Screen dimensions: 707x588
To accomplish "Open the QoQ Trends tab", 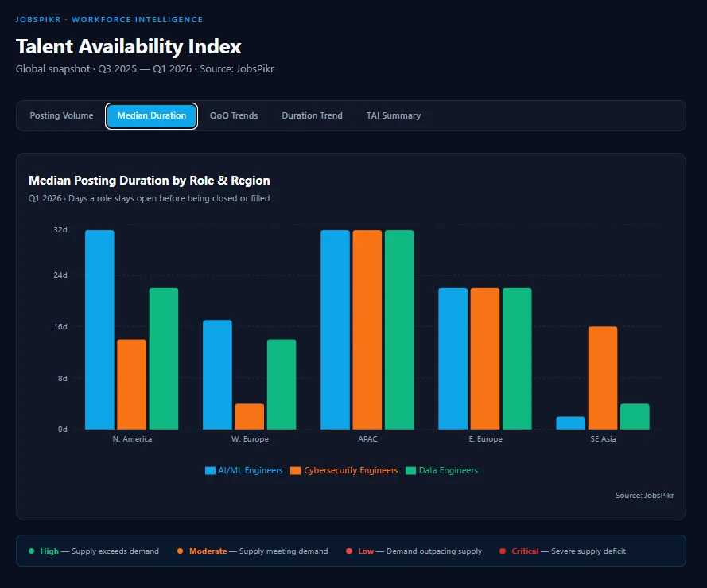I will 233,115.
